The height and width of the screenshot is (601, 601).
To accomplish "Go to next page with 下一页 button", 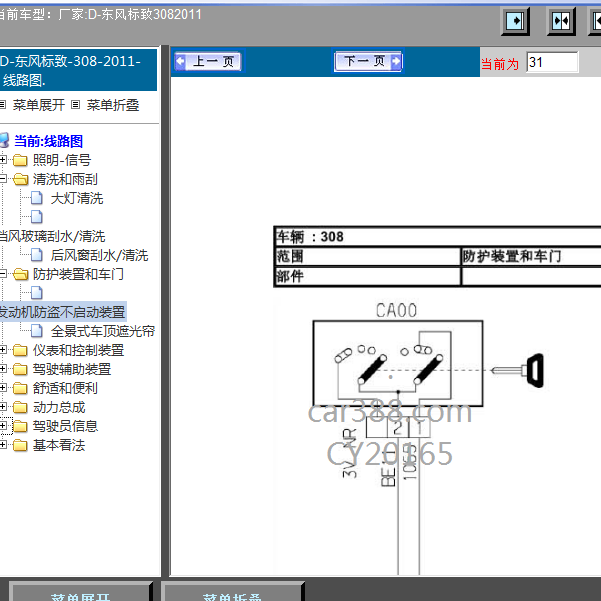I will tap(368, 61).
